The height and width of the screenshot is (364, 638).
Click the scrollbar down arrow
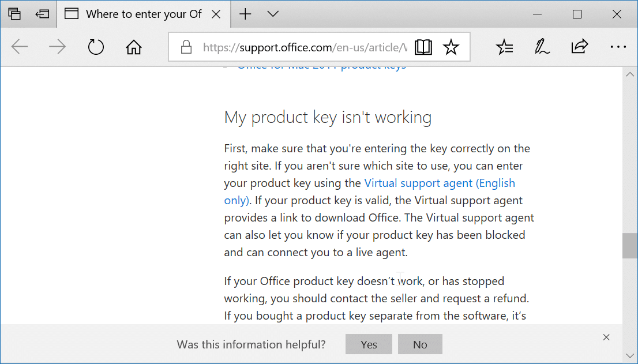click(630, 357)
